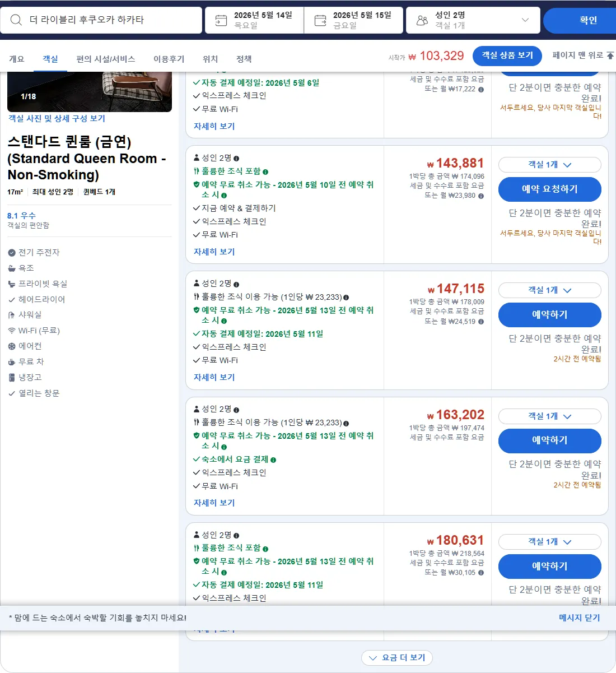Viewport: 616px width, 673px height.
Task: Click the ₩ 143,881 price
Action: tap(455, 163)
